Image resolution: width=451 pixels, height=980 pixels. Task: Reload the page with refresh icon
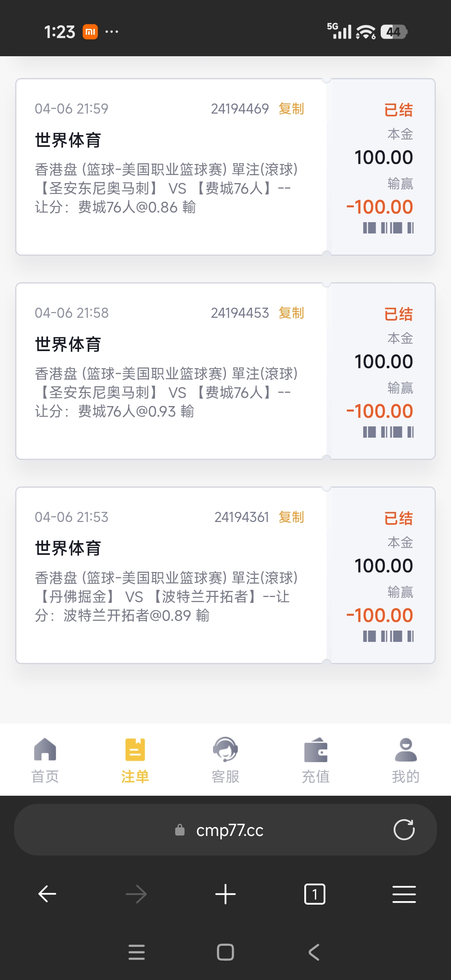pos(404,830)
